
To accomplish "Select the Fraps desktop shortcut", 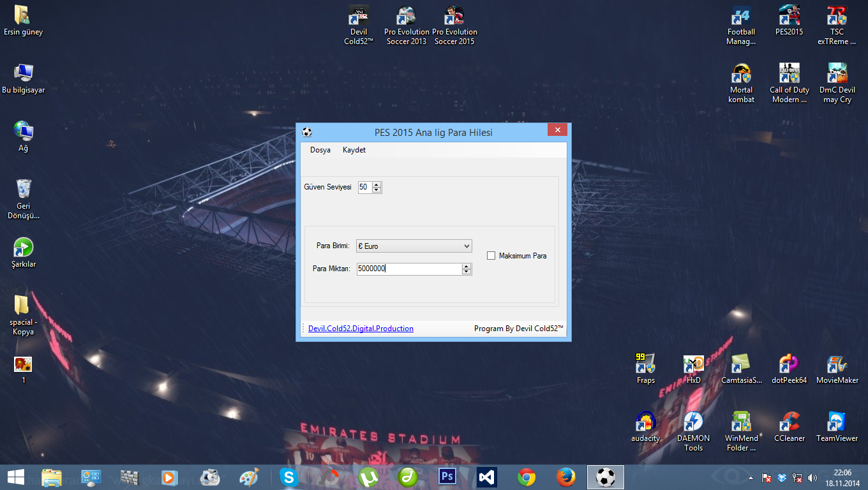I will (x=645, y=369).
